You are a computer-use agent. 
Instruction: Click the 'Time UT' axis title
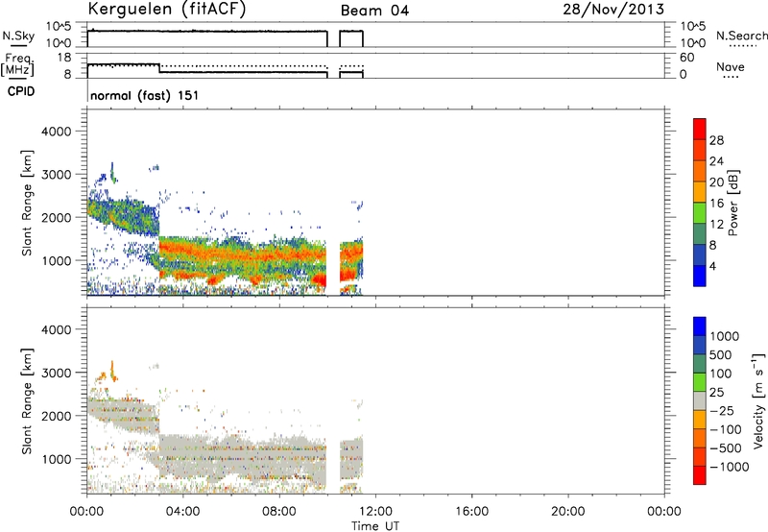pyautogui.click(x=375, y=526)
